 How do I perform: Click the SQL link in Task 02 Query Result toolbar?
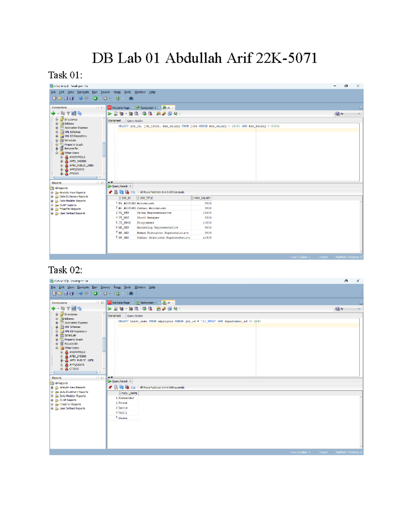pos(133,387)
